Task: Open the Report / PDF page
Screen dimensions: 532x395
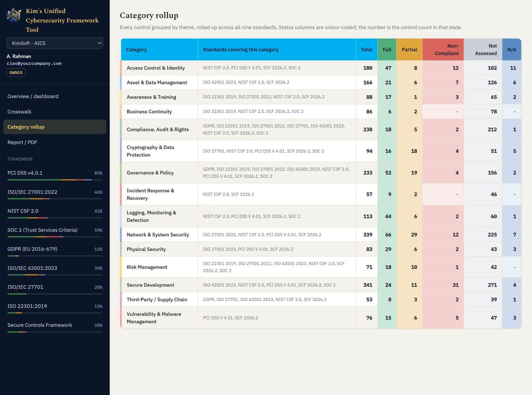Action: pyautogui.click(x=55, y=142)
